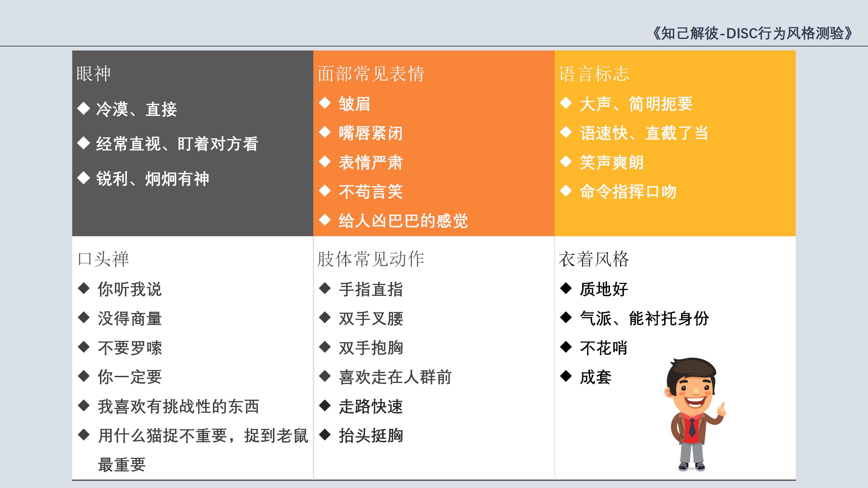Click the bullet text 质地好
868x488 pixels.
click(604, 289)
